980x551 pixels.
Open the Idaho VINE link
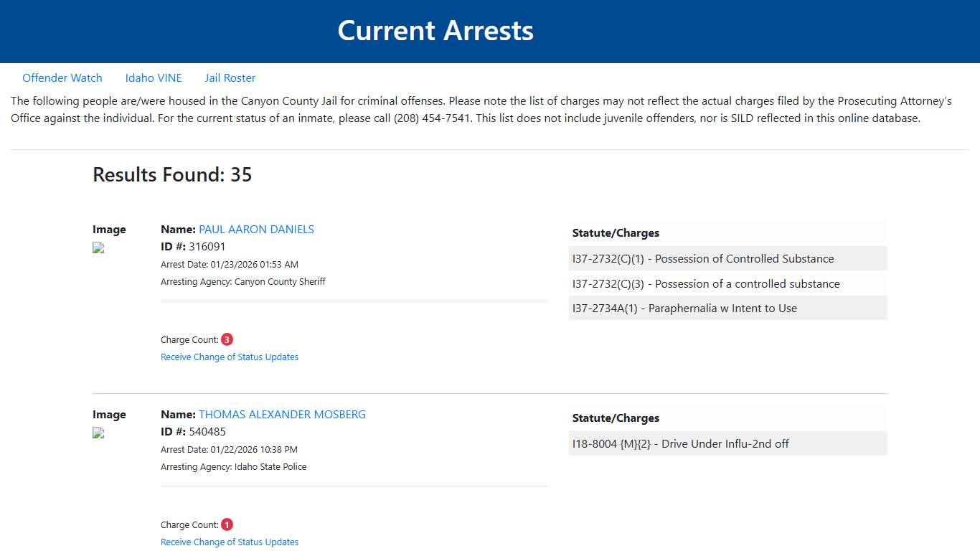point(154,77)
